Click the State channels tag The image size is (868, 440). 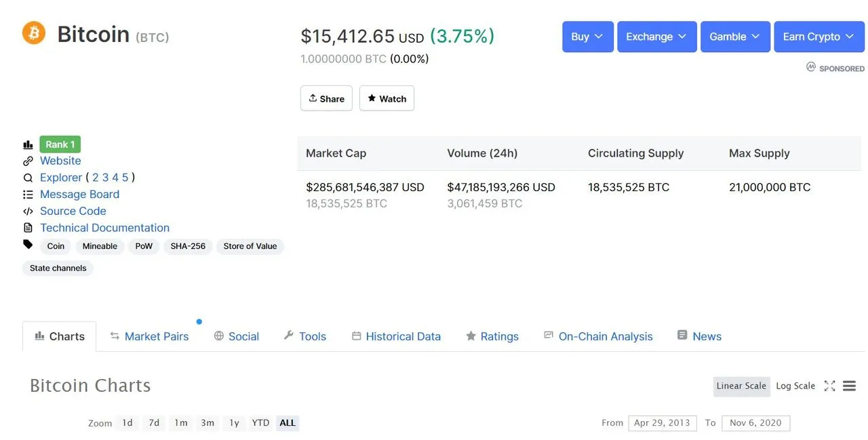pos(58,268)
